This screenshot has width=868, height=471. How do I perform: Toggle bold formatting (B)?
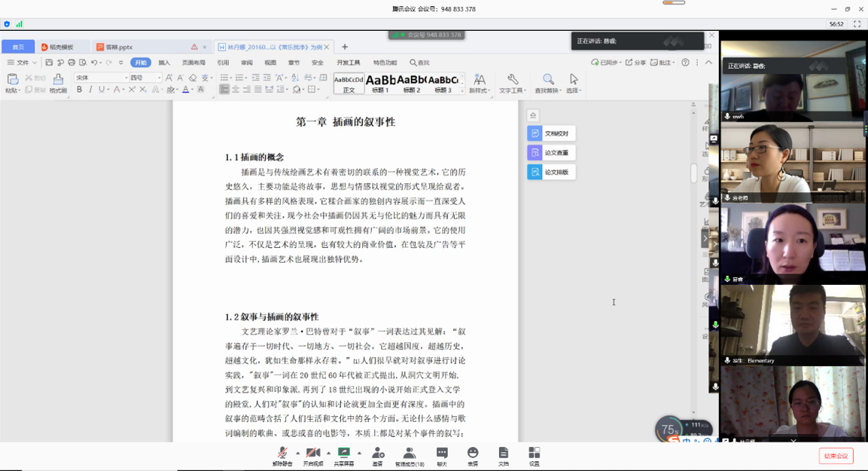pyautogui.click(x=79, y=89)
